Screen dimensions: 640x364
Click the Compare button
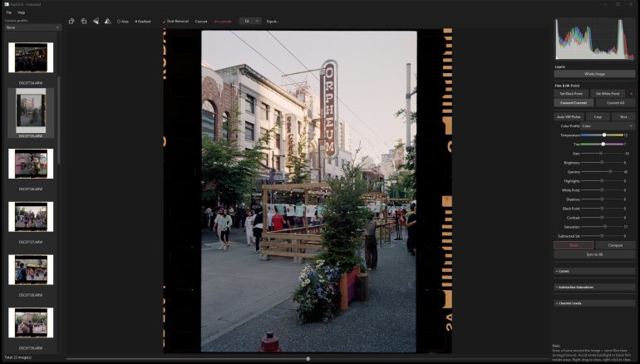pos(616,245)
